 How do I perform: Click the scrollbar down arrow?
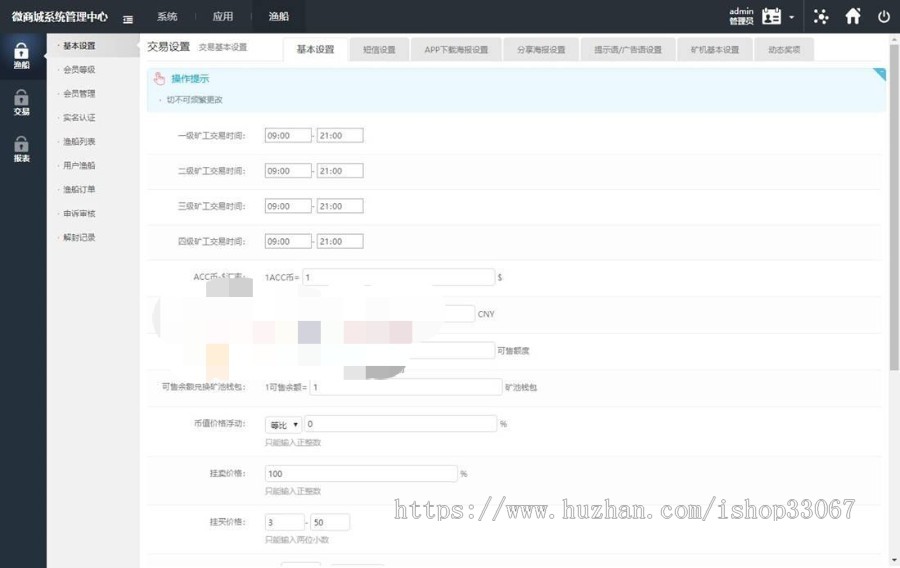894,561
